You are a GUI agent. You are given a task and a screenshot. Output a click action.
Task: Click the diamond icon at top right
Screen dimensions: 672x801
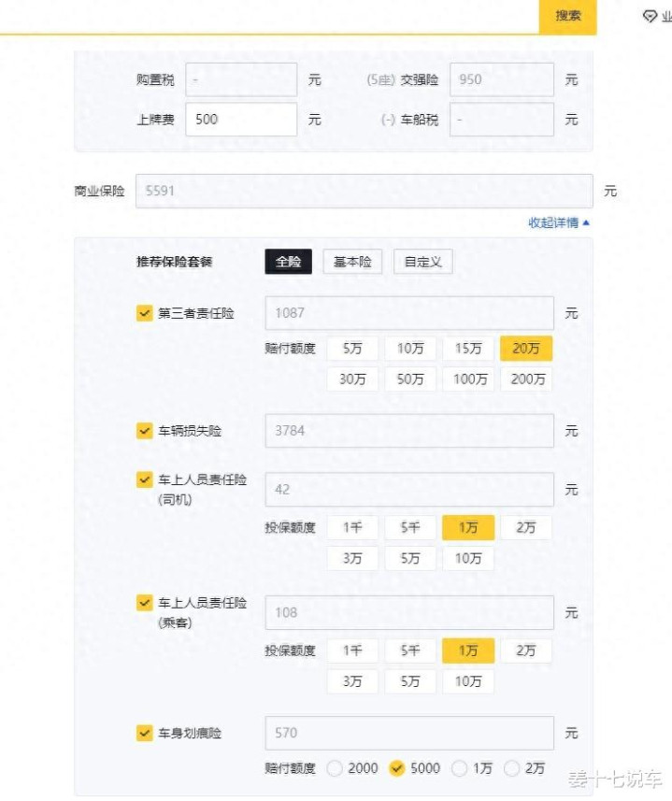tap(650, 16)
